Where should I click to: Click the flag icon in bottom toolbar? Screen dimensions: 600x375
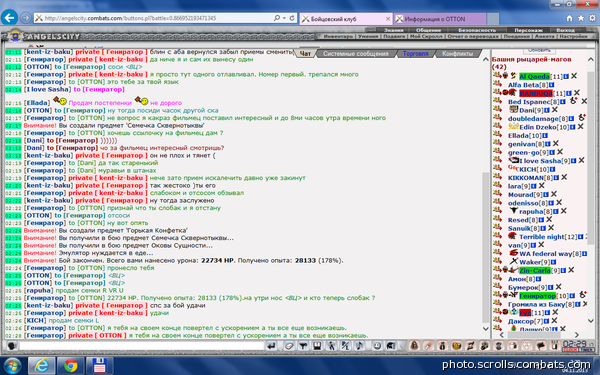click(541, 346)
